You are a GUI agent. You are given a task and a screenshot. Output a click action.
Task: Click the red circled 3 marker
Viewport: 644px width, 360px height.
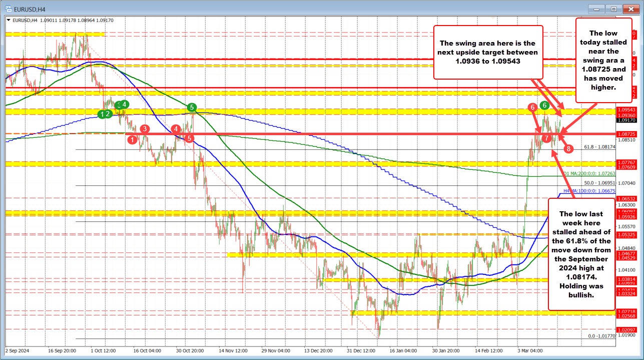[x=144, y=128]
